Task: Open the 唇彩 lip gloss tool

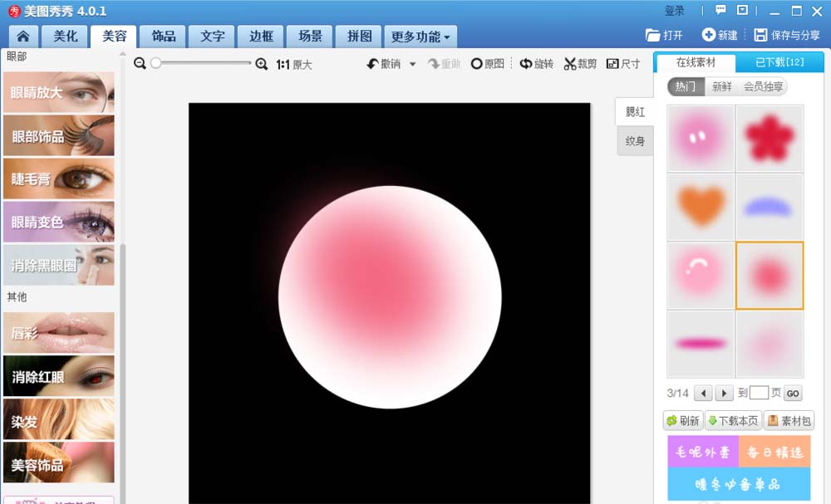Action: (59, 332)
